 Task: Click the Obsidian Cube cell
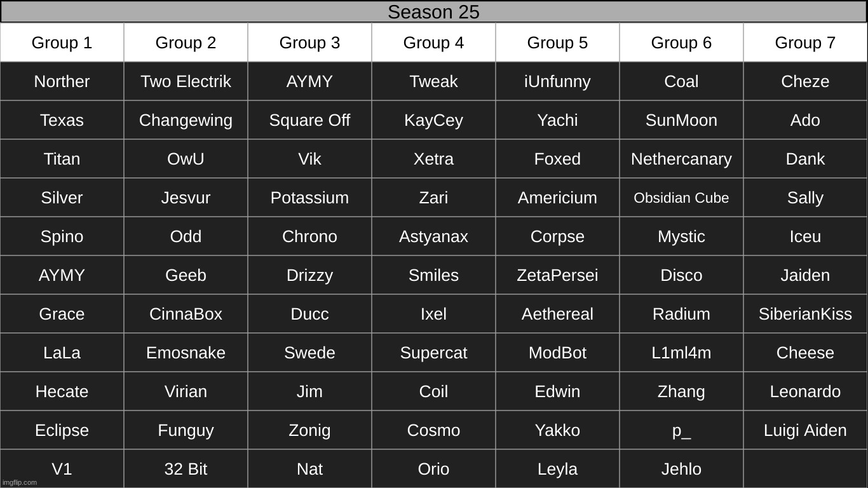681,198
